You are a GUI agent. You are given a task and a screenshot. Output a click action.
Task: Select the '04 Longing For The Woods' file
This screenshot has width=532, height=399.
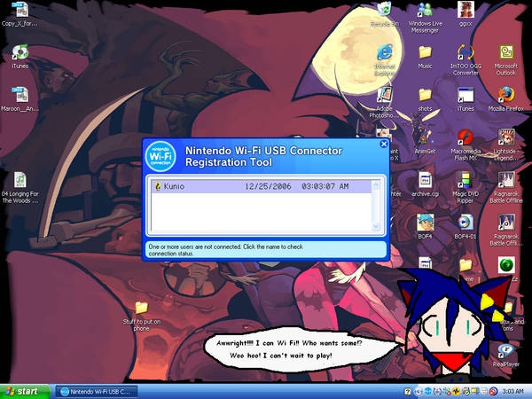[x=20, y=180]
